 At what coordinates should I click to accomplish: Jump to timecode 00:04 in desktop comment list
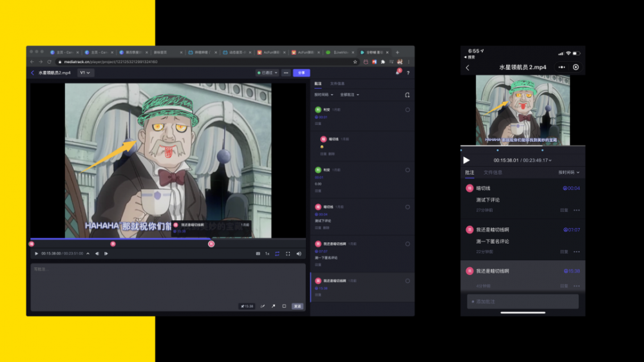pyautogui.click(x=321, y=214)
